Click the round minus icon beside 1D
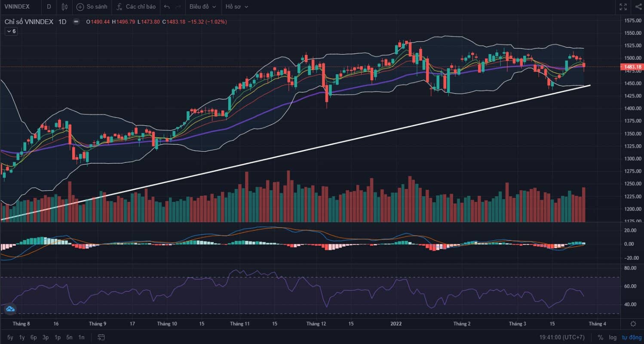This screenshot has height=344, width=644. [x=76, y=21]
